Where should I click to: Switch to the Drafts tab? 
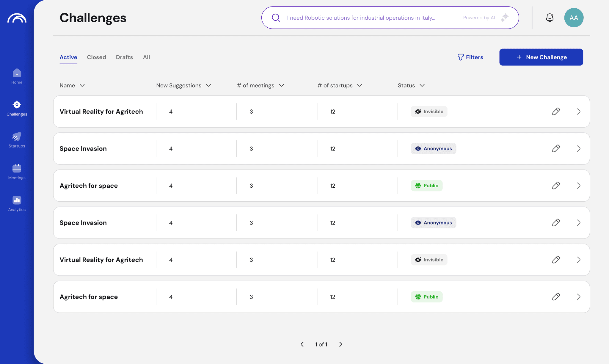click(124, 57)
